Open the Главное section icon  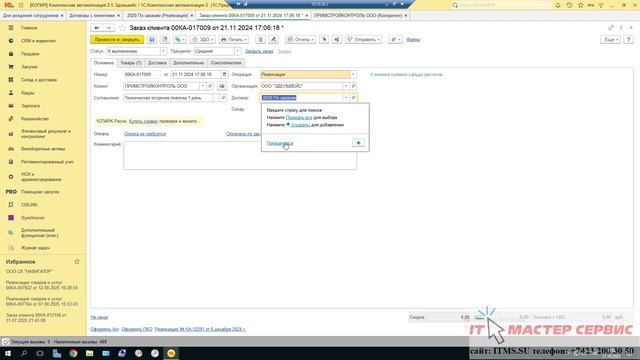pos(11,28)
